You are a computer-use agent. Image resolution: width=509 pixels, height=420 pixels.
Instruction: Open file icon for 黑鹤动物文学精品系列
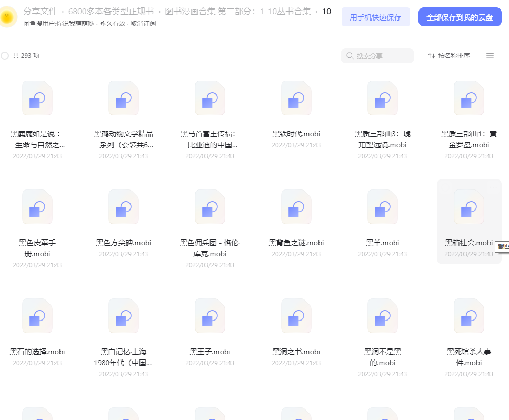tap(124, 98)
